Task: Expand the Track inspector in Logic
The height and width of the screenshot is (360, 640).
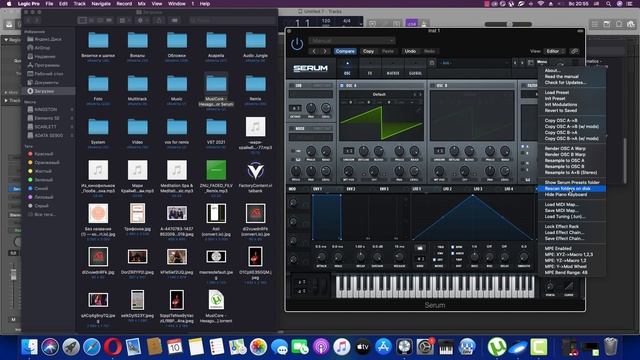Action: 6,100
